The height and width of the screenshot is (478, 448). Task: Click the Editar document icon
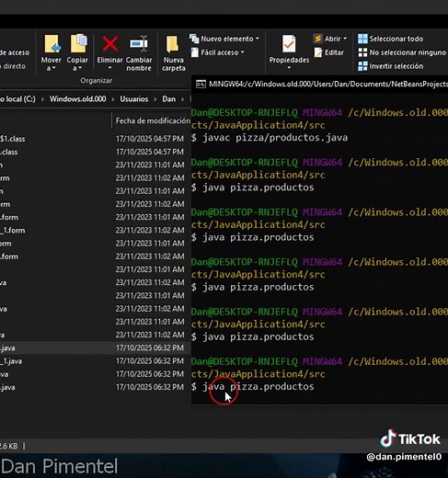coord(318,52)
